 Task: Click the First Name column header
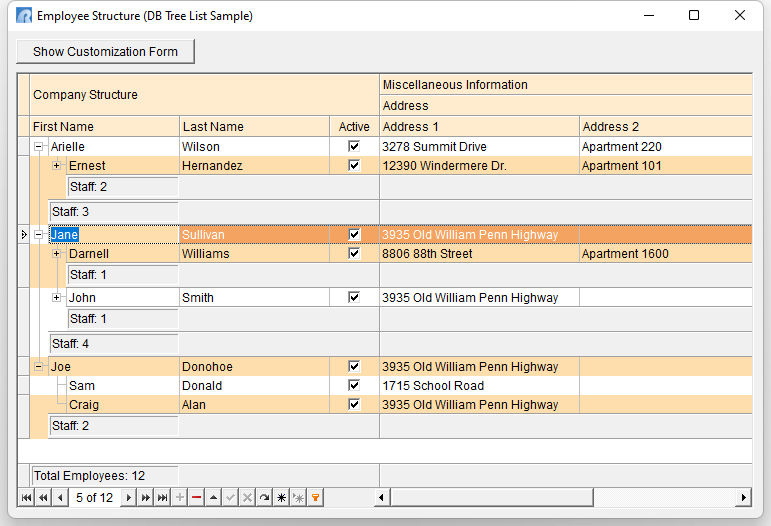tap(104, 126)
